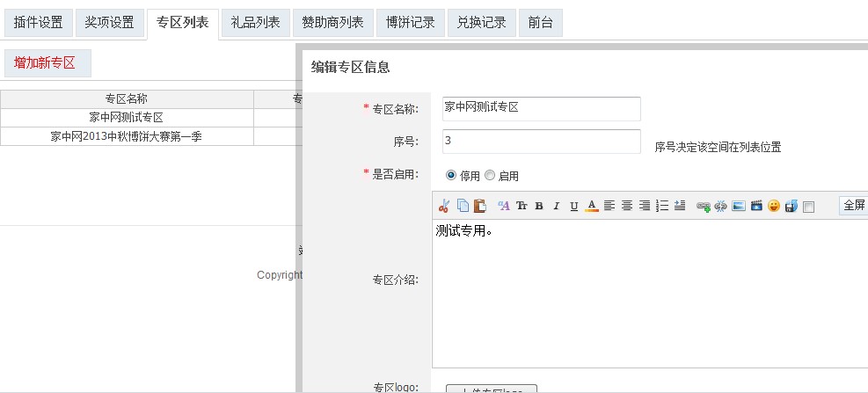Image resolution: width=868 pixels, height=393 pixels.
Task: Insert video using the clapperboard icon
Action: click(756, 207)
